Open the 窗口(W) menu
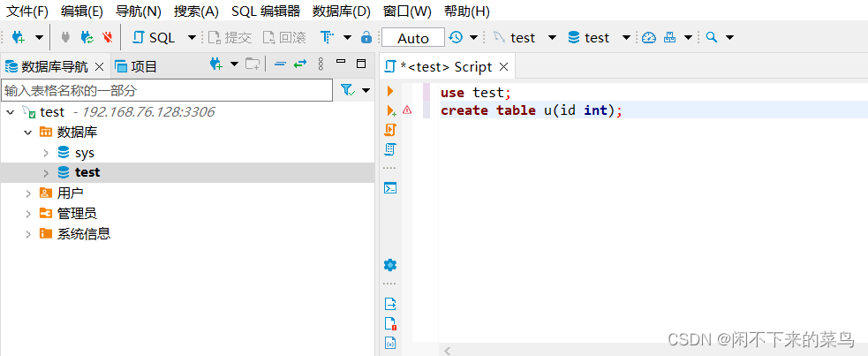The image size is (868, 356). 407,11
